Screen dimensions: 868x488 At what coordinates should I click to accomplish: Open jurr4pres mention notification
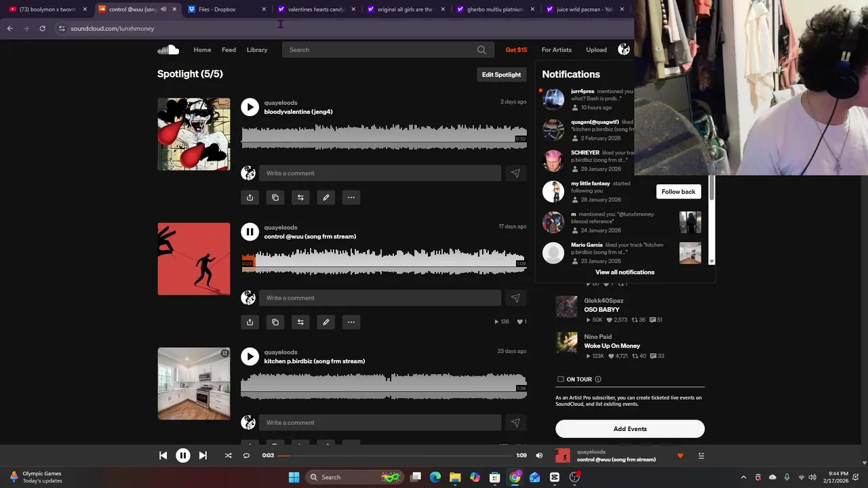[587, 99]
